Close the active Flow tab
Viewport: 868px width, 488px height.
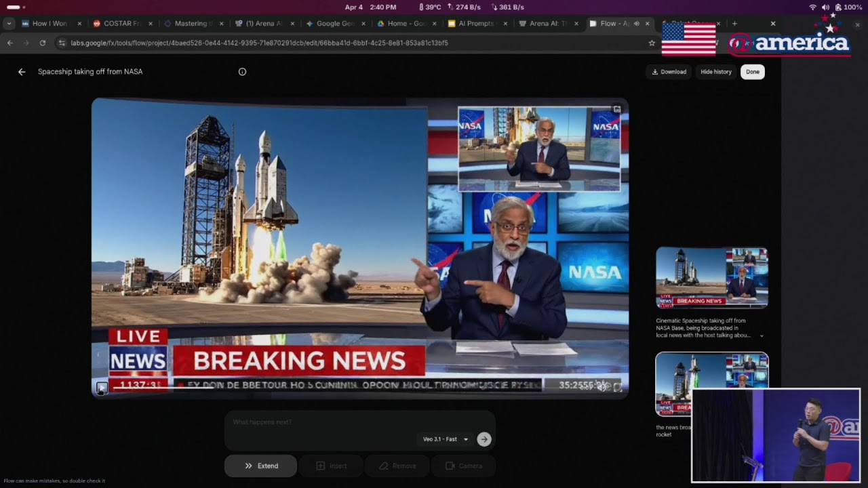click(x=648, y=24)
